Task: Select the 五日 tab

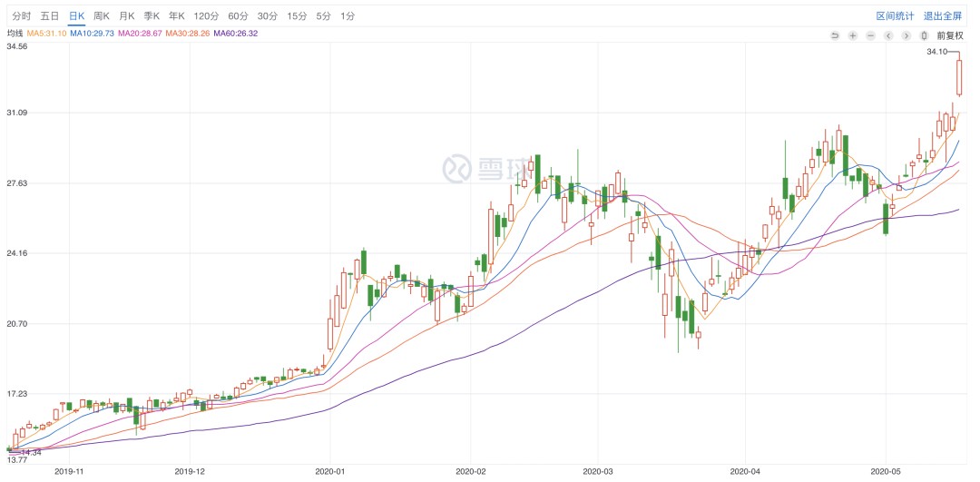Action: point(50,16)
